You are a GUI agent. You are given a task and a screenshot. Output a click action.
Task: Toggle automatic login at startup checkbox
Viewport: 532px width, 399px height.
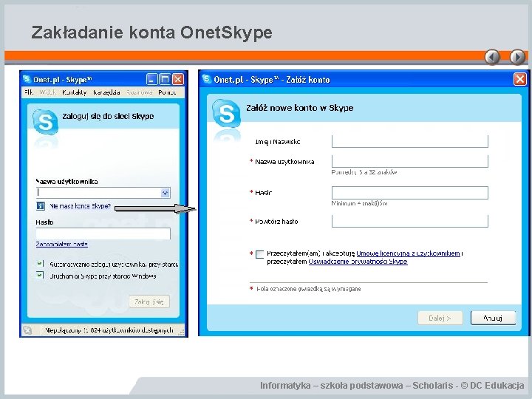(40, 263)
